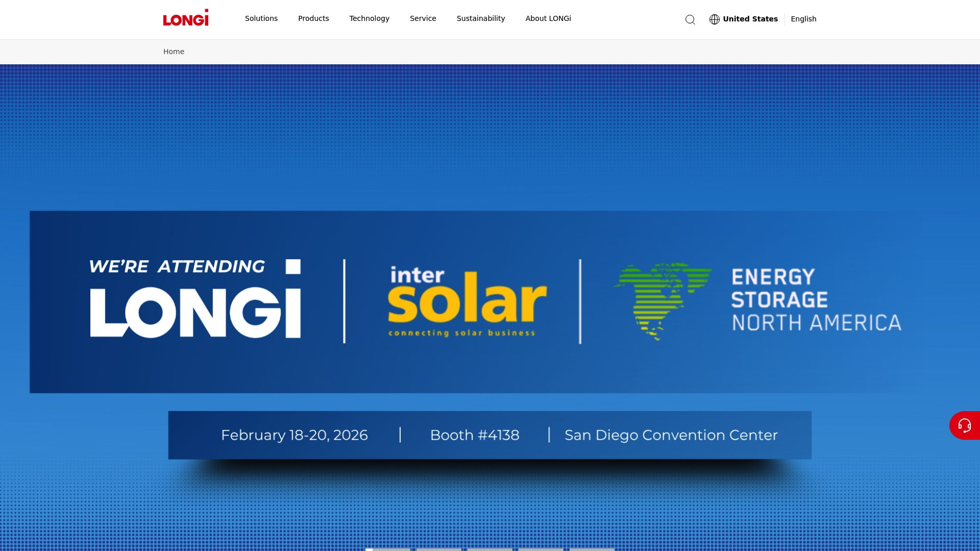Click the globe region icon
980x551 pixels.
click(715, 19)
